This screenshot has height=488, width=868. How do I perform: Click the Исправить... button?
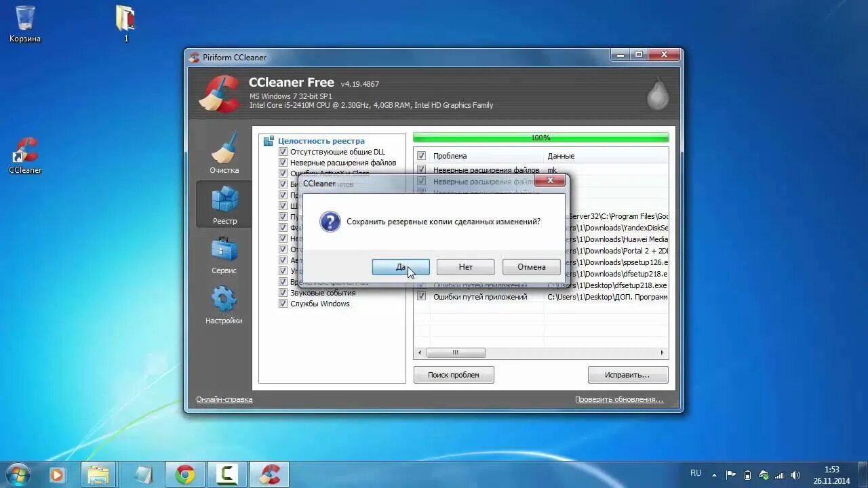click(x=628, y=375)
